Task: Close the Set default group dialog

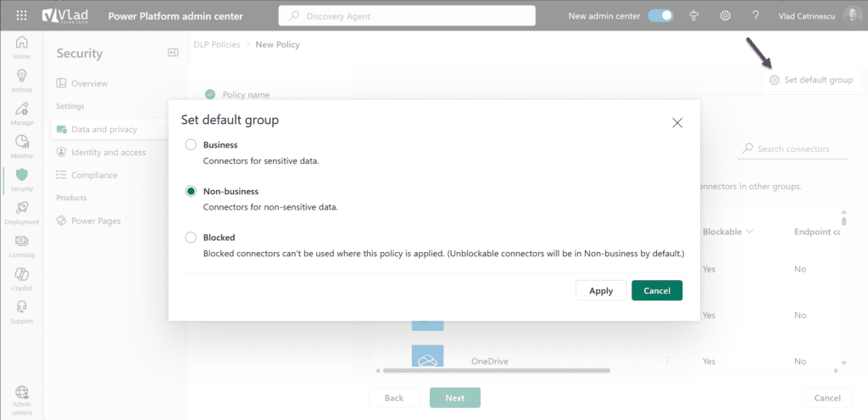Action: click(x=677, y=123)
